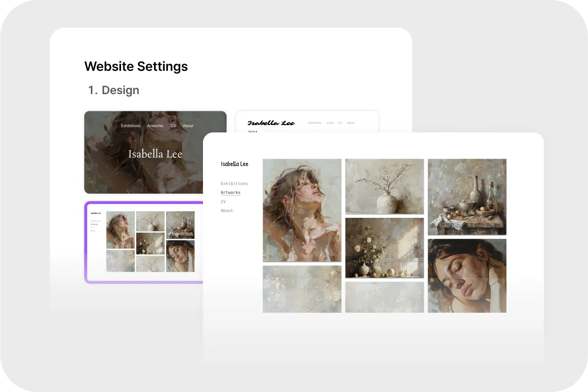Click Exhibitions in the white template header
Image resolution: width=588 pixels, height=392 pixels.
(x=315, y=123)
